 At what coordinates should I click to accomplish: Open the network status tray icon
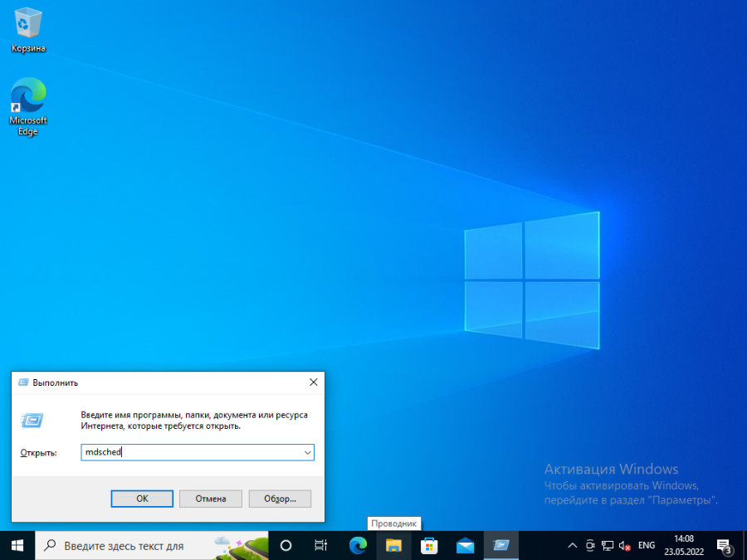(x=608, y=546)
